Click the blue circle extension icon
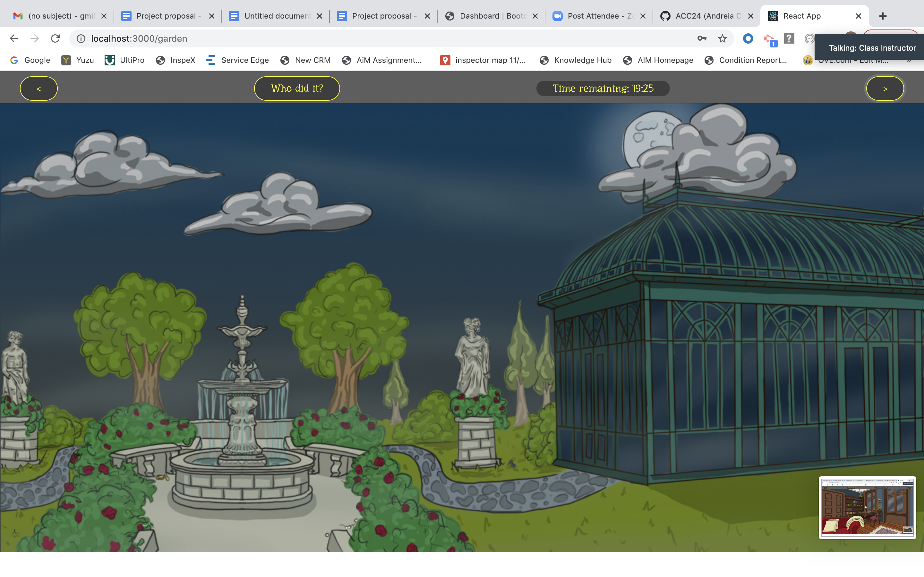Viewport: 924px width, 577px height. [x=748, y=38]
